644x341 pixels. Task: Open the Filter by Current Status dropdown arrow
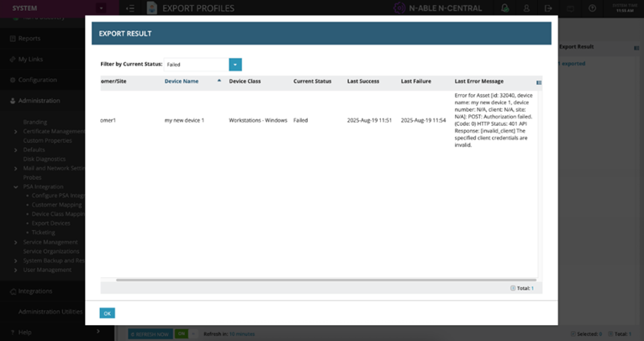point(235,64)
